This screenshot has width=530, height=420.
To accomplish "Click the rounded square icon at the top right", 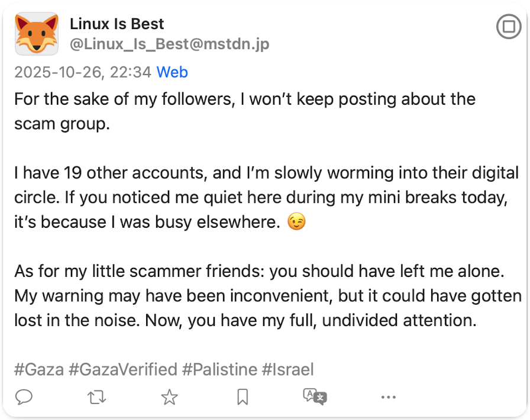I will click(x=509, y=27).
